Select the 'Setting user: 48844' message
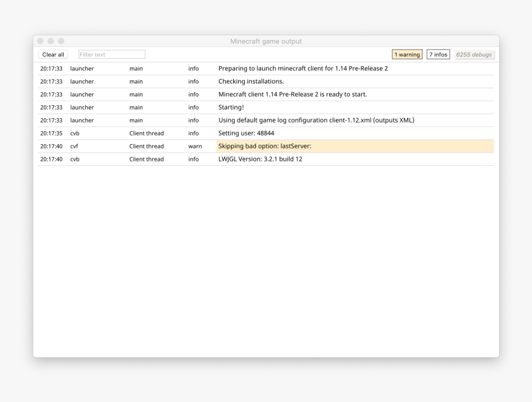The width and height of the screenshot is (532, 402). 246,134
